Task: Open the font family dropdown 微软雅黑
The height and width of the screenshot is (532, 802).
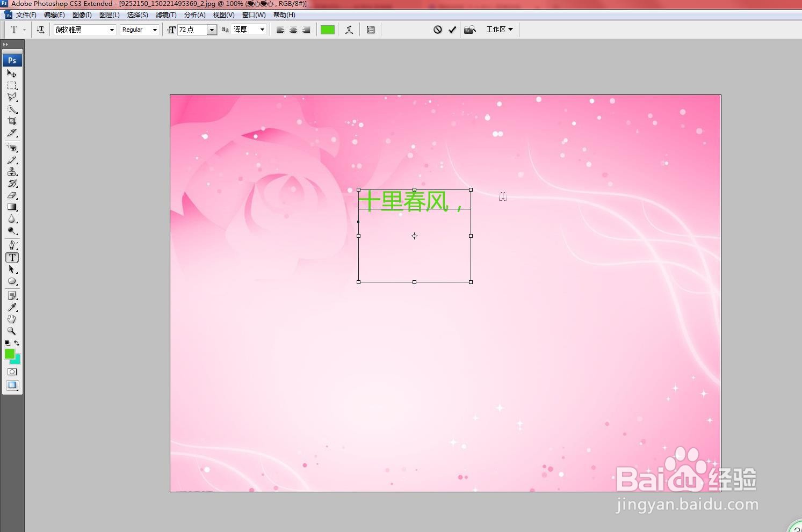Action: point(112,30)
